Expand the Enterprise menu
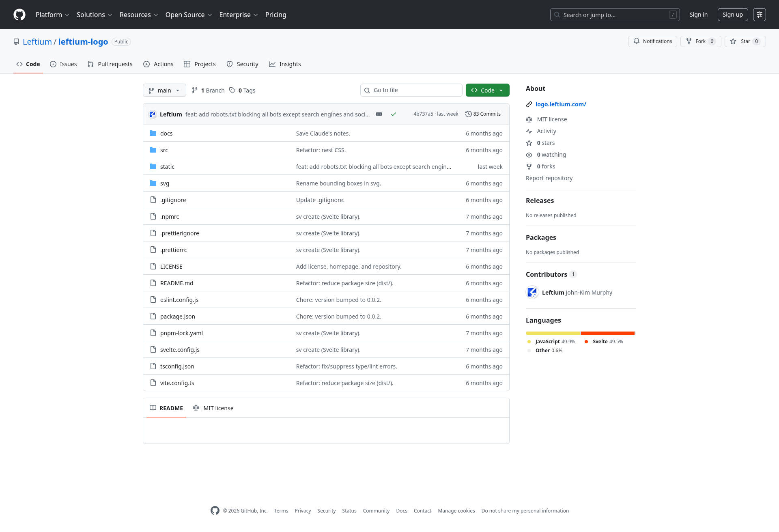This screenshot has height=532, width=779. pyautogui.click(x=239, y=15)
